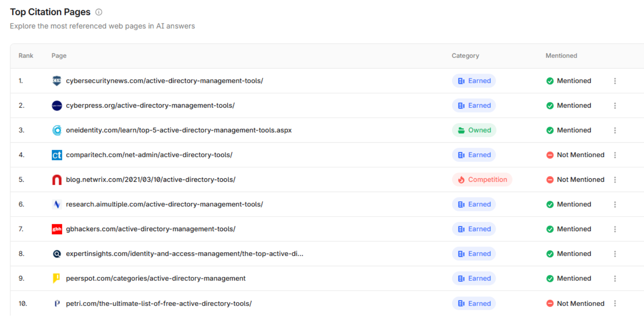Viewport: 644px width, 329px height.
Task: Click the Earned badge for gbhackers.com
Action: pyautogui.click(x=474, y=229)
